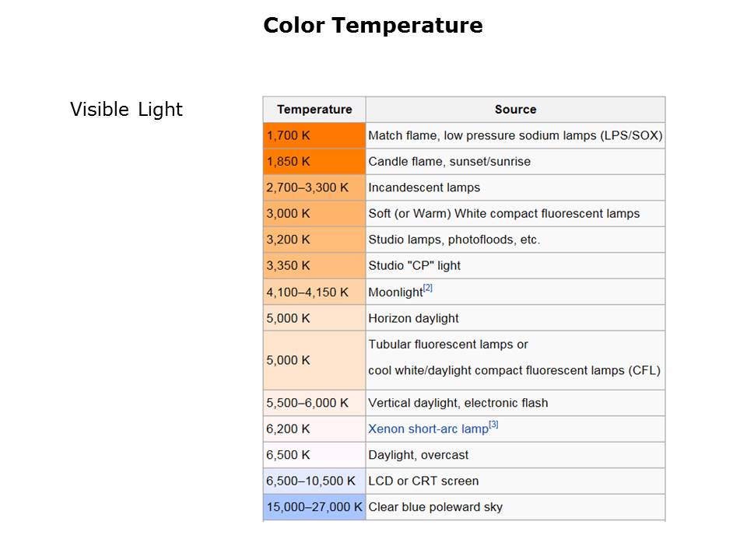The width and height of the screenshot is (747, 560).
Task: Click the 6,200 K temperature cell
Action: click(x=314, y=429)
